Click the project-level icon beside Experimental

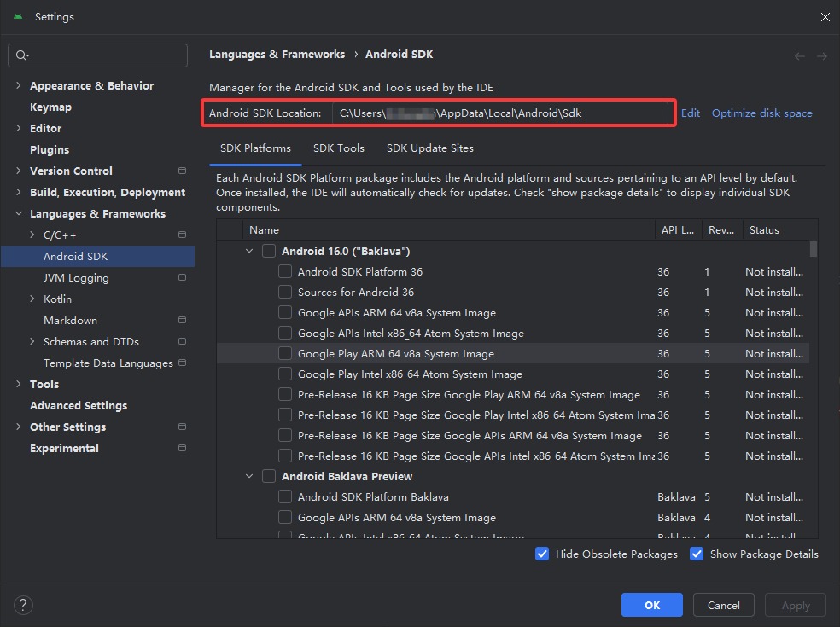coord(182,448)
